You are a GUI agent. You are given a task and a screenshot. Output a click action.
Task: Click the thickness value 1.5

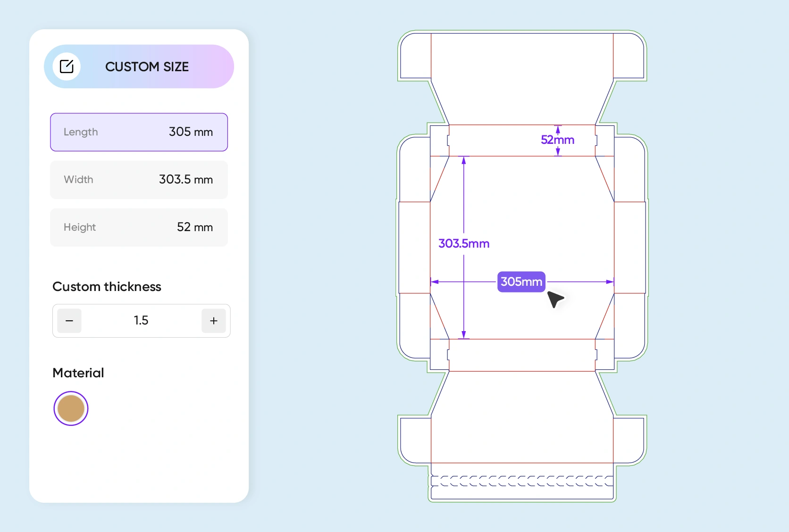click(x=141, y=320)
